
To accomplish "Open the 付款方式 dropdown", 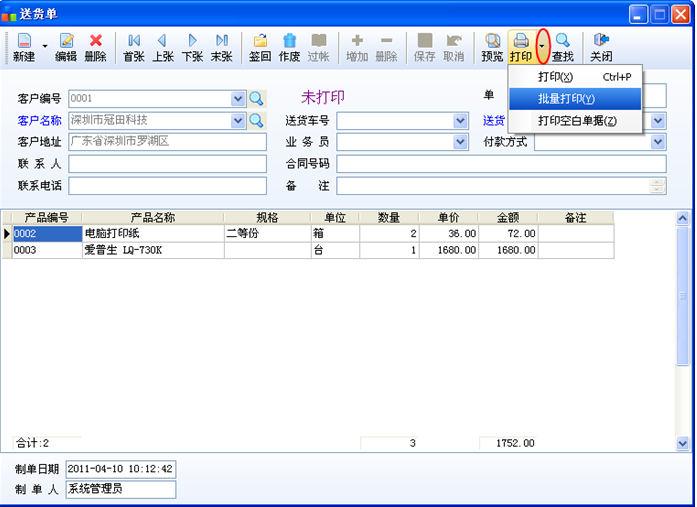I will pyautogui.click(x=658, y=142).
